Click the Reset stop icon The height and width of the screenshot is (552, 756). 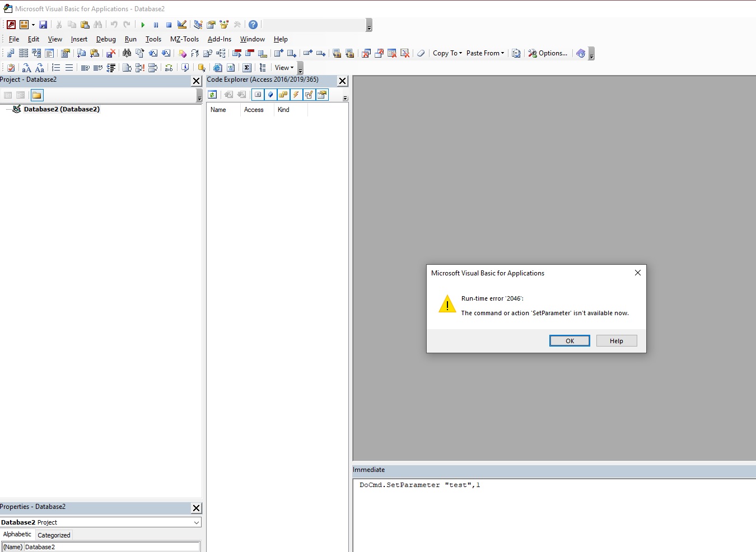pyautogui.click(x=169, y=25)
